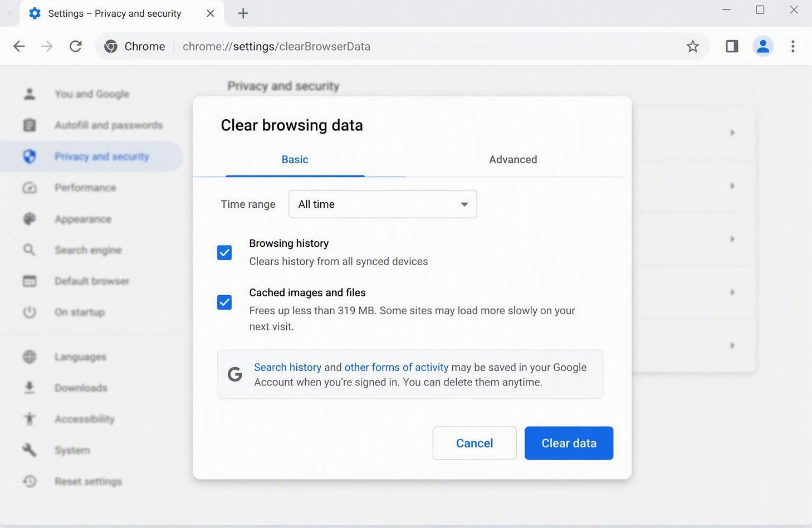Open Accessibility settings
The image size is (812, 528).
[85, 419]
